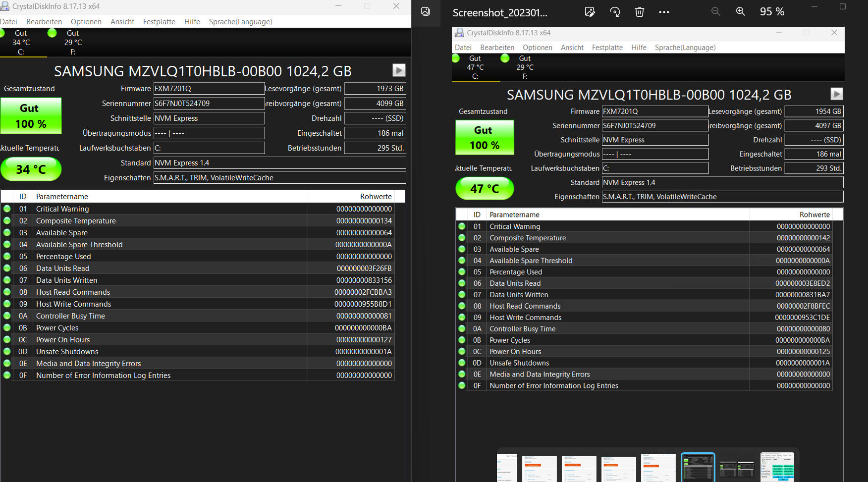Click the Eigenschaften field in the left window
The image size is (868, 482).
[280, 178]
